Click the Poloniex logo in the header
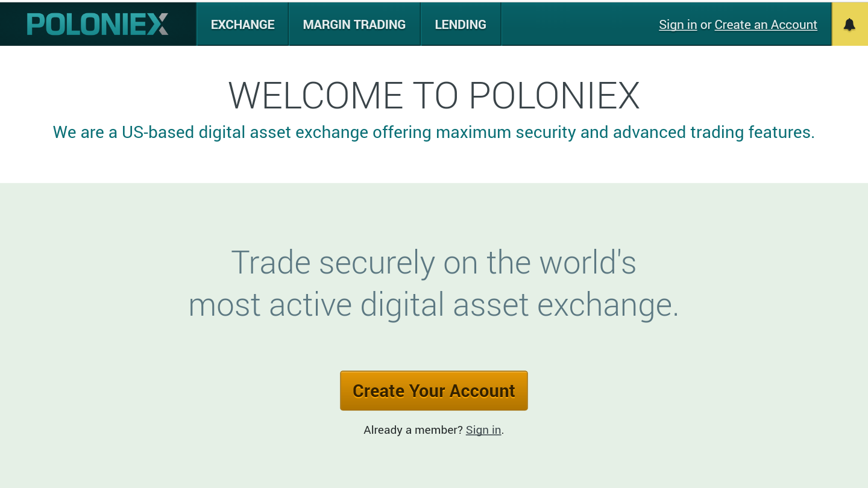 coord(98,24)
